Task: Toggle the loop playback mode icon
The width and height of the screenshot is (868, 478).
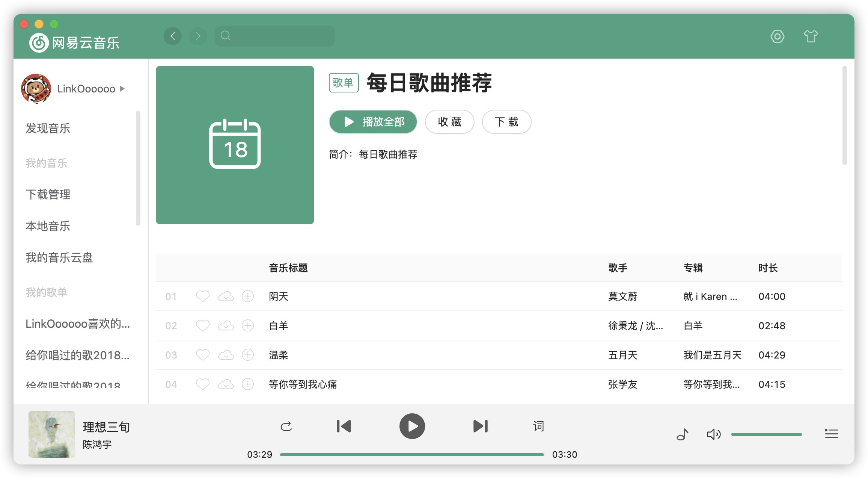Action: [286, 426]
